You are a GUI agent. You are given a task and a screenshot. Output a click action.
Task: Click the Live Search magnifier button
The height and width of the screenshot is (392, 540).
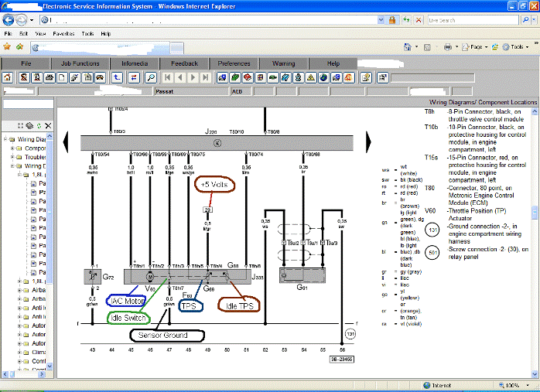point(525,20)
